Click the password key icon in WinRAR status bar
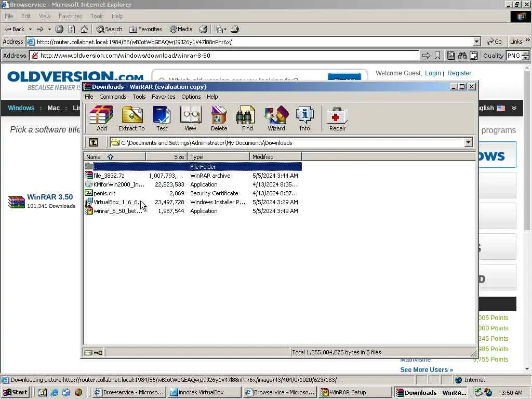This screenshot has width=532, height=399. (98, 353)
